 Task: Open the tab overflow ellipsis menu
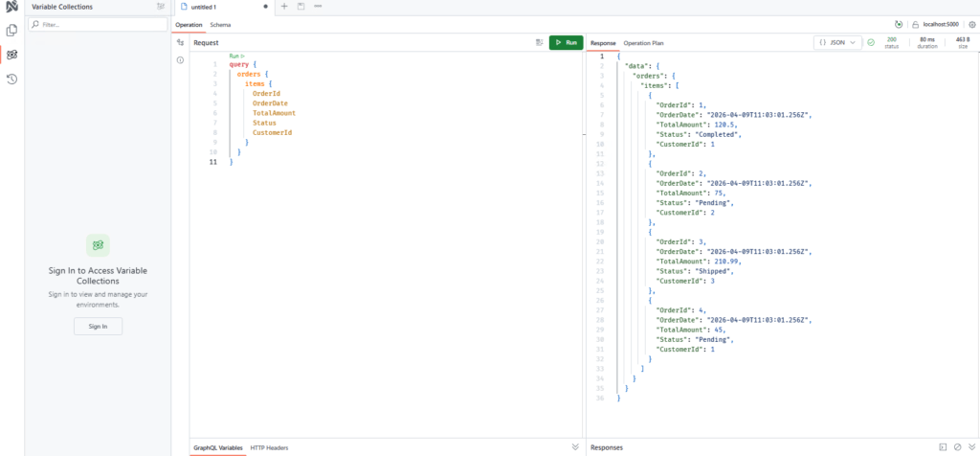tap(318, 7)
